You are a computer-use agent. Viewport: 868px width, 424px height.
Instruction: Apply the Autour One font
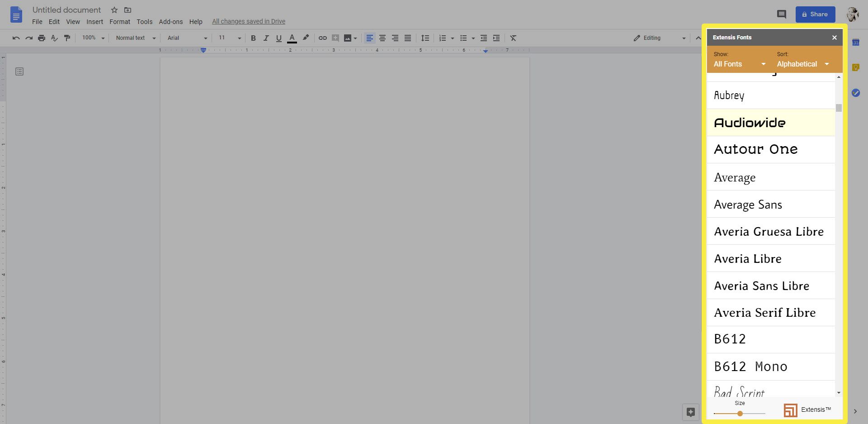(x=771, y=150)
